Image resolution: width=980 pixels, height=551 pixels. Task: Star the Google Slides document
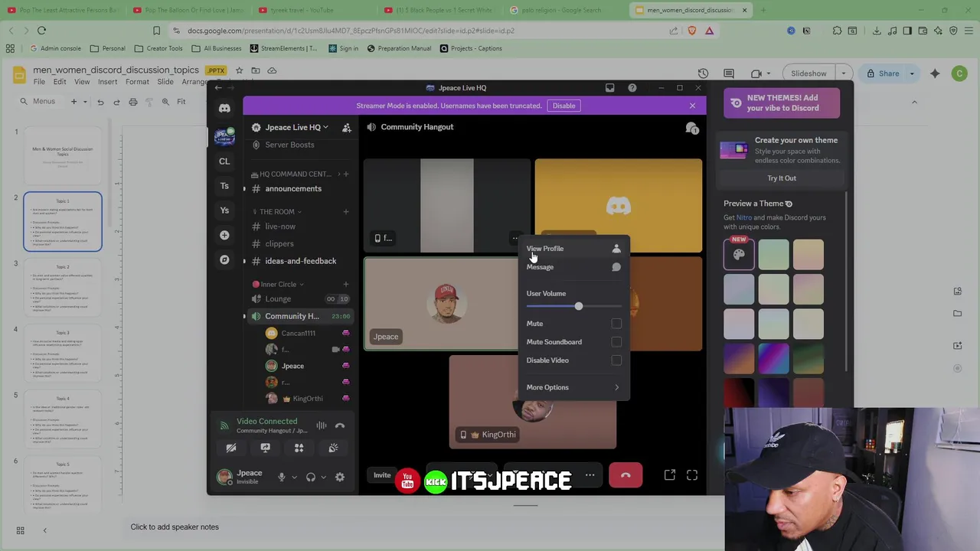[239, 70]
